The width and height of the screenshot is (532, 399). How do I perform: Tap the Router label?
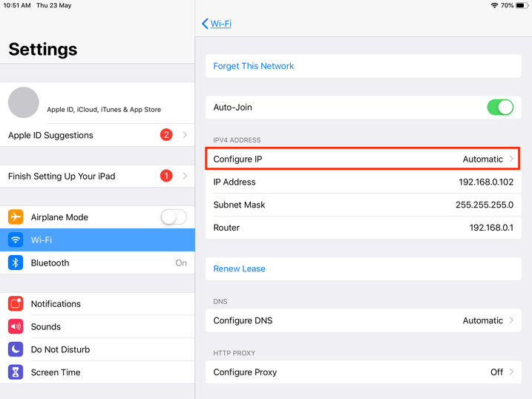tap(226, 228)
